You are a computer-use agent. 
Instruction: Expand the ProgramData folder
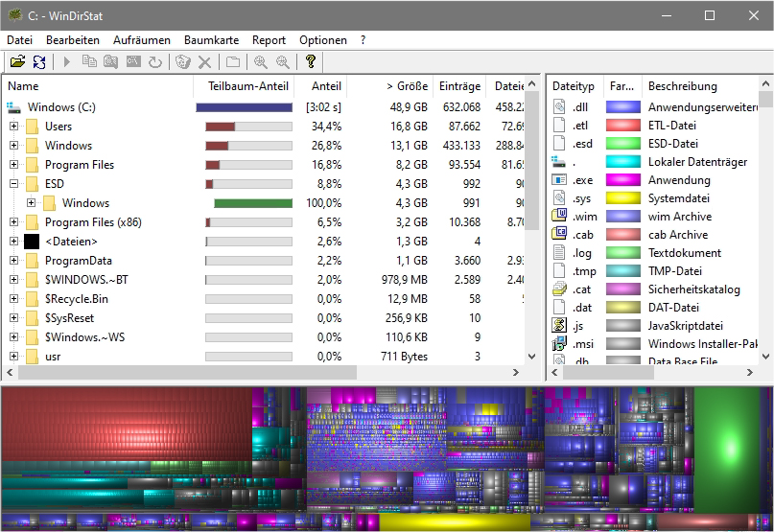pyautogui.click(x=13, y=261)
